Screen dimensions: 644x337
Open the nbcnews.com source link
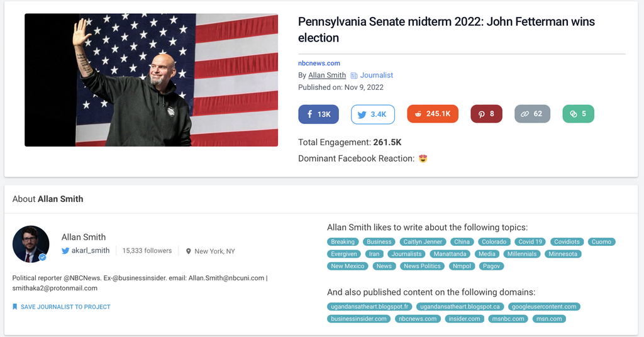pyautogui.click(x=319, y=63)
